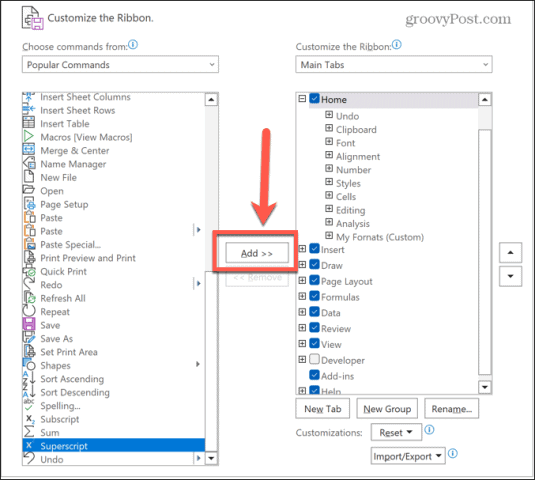
Task: Click the Insert Table grid icon
Action: click(x=29, y=122)
